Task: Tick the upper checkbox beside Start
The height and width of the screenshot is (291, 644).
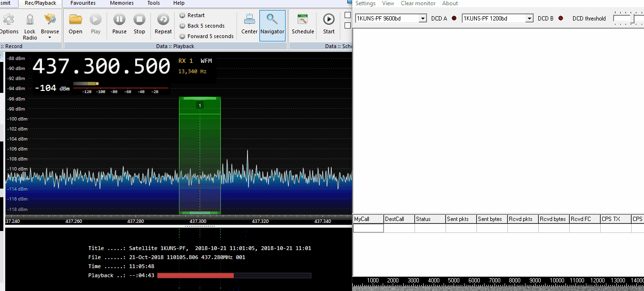Action: point(347,15)
